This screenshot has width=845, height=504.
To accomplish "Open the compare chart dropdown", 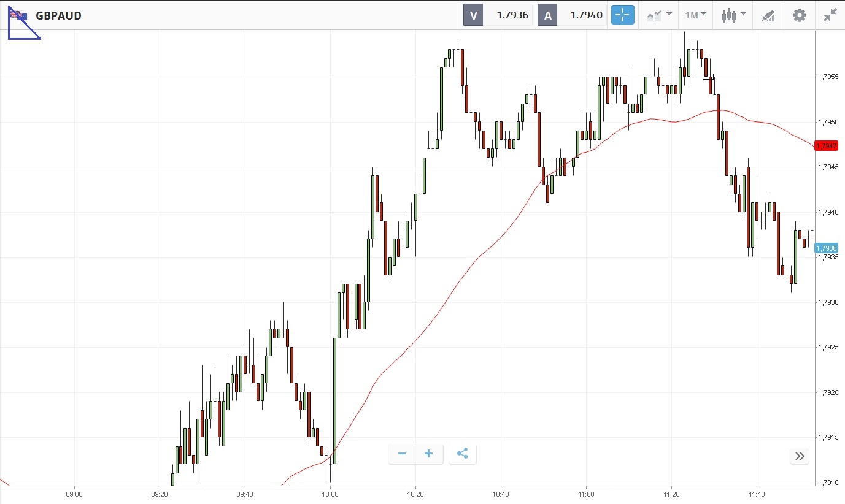I will [660, 15].
